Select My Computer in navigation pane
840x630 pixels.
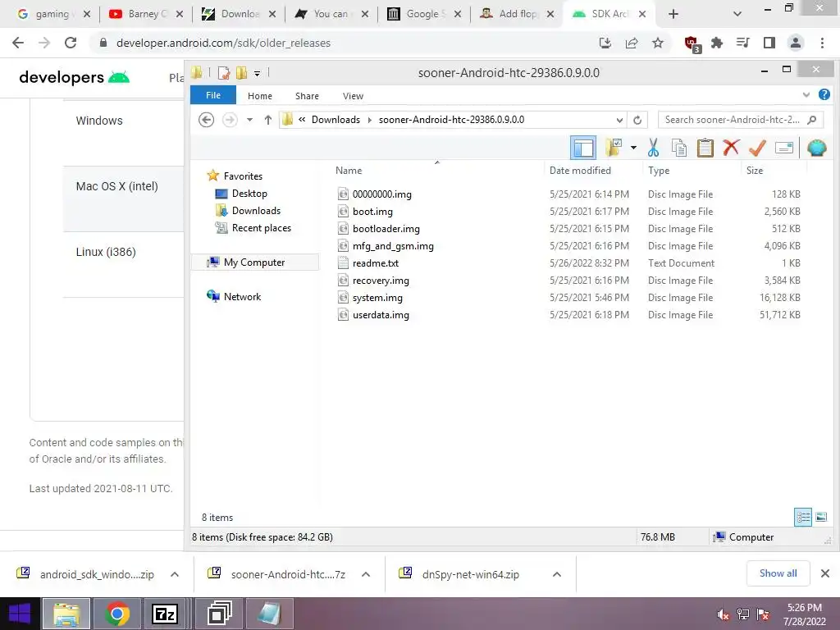click(254, 262)
